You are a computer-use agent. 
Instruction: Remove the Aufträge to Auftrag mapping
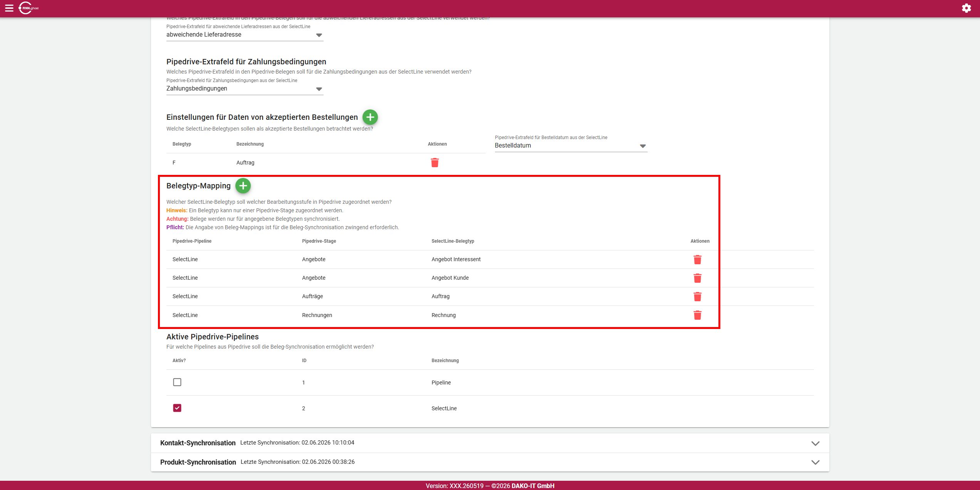(x=698, y=297)
